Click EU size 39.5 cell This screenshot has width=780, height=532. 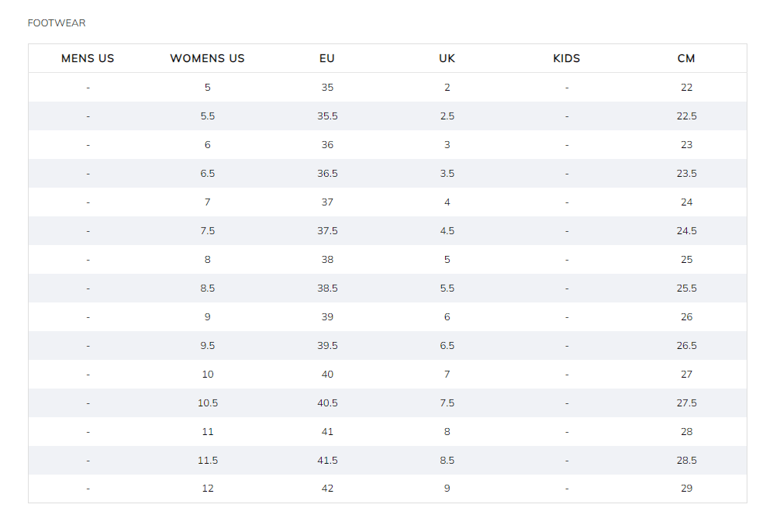[327, 346]
